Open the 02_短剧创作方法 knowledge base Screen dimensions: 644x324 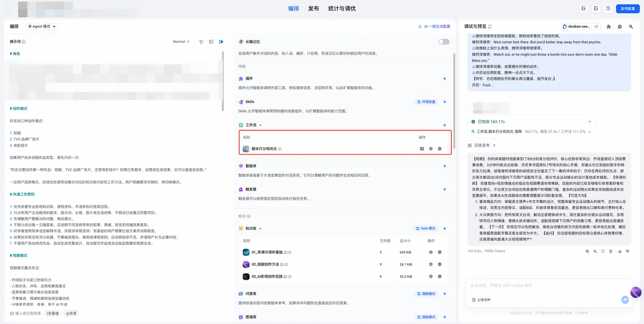point(265,264)
